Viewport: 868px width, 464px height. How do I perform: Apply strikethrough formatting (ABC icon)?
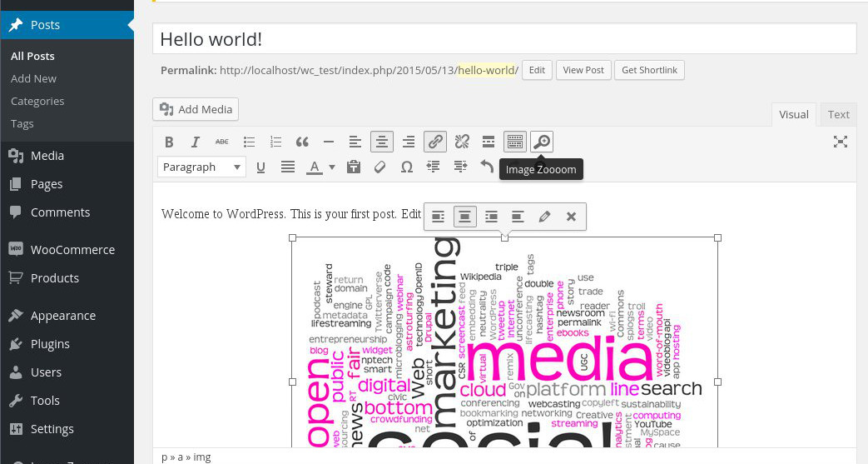click(222, 142)
